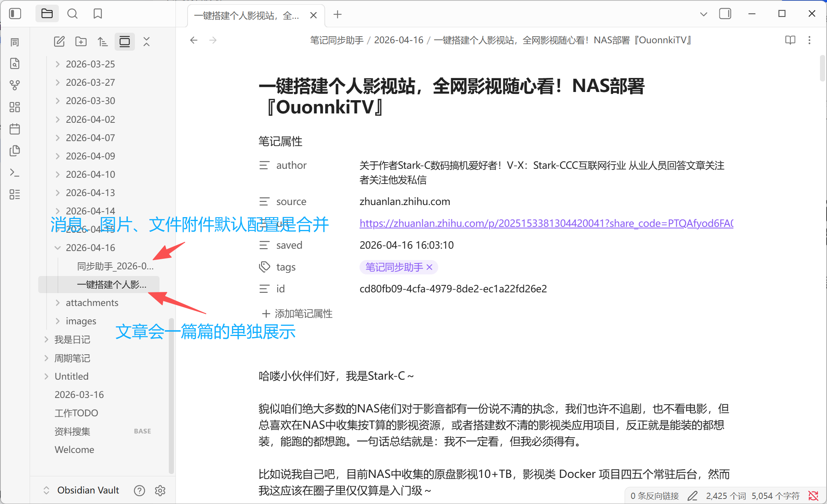This screenshot has width=827, height=504.
Task: Open the graph view ribbon icon
Action: [15, 85]
